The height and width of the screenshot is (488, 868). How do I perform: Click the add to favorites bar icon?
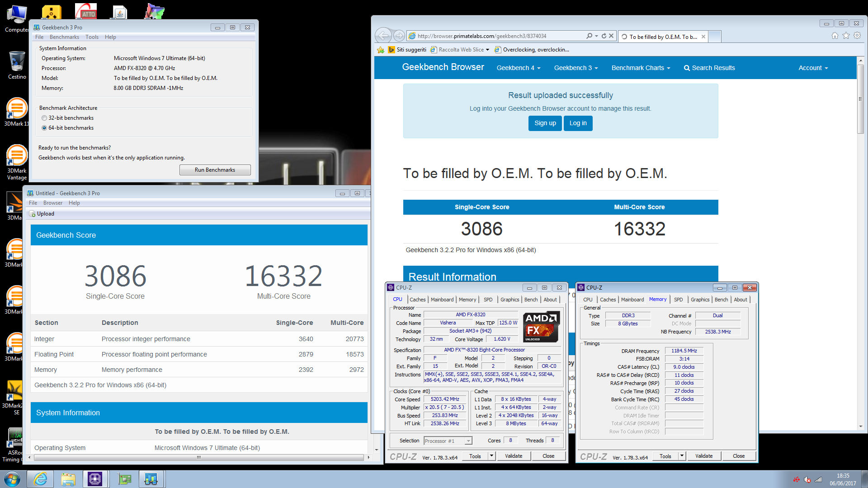[381, 50]
